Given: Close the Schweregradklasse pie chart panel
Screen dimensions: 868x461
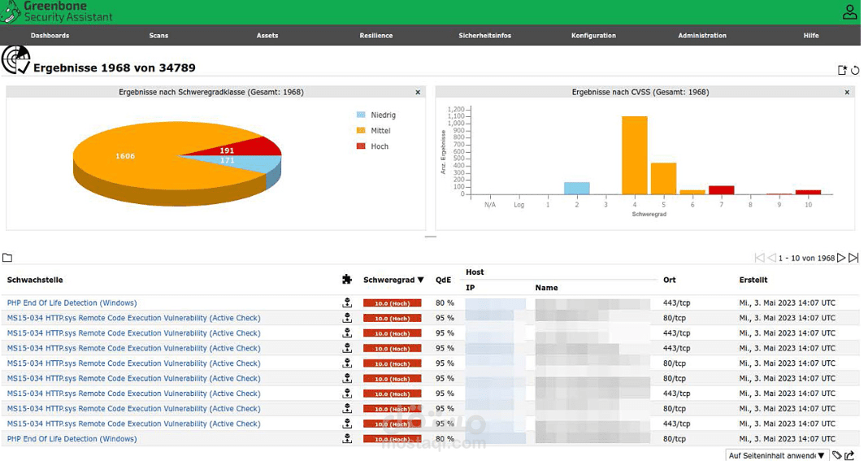Looking at the screenshot, I should pos(418,93).
